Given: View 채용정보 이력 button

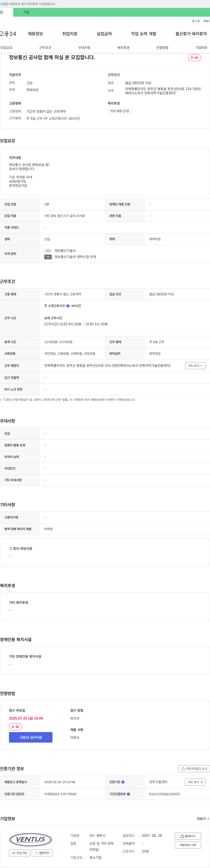Looking at the screenshot, I should point(188,845).
